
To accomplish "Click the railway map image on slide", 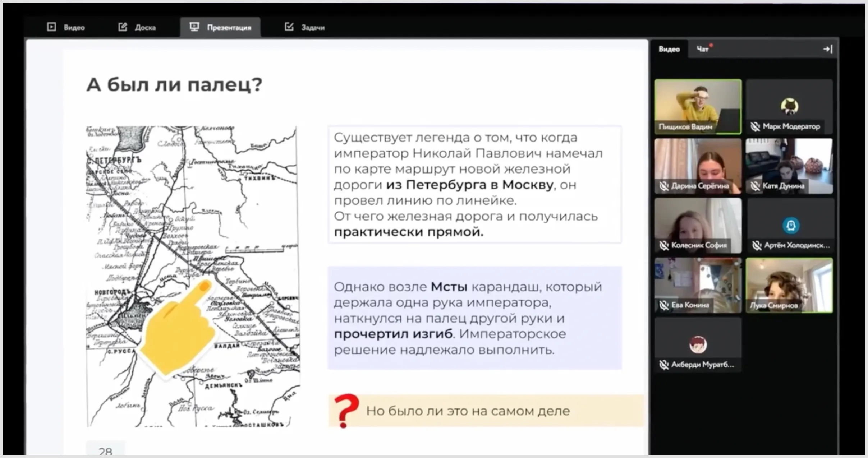I will click(x=192, y=276).
